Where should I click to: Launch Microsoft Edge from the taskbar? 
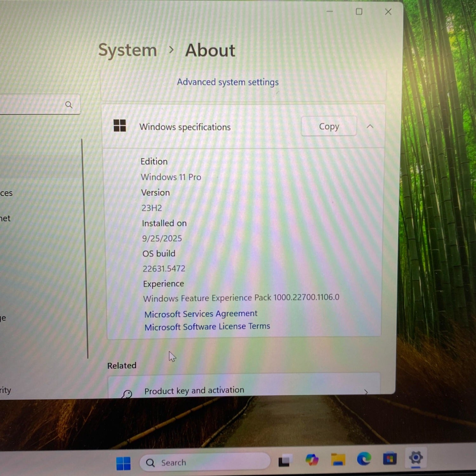point(364,459)
